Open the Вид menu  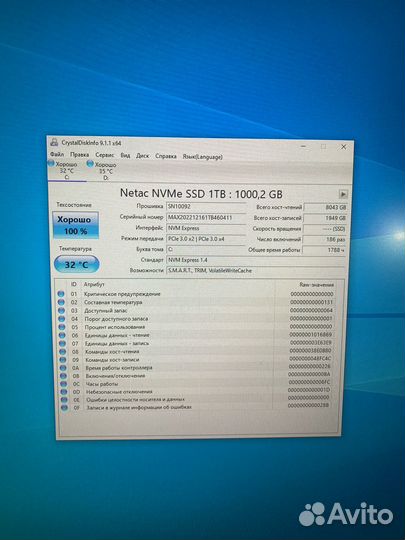[x=125, y=155]
